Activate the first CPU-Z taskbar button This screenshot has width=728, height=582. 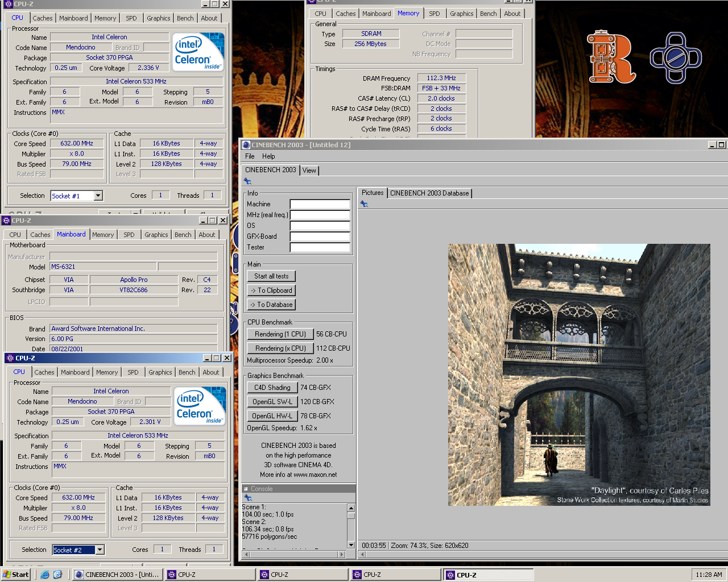coord(209,575)
